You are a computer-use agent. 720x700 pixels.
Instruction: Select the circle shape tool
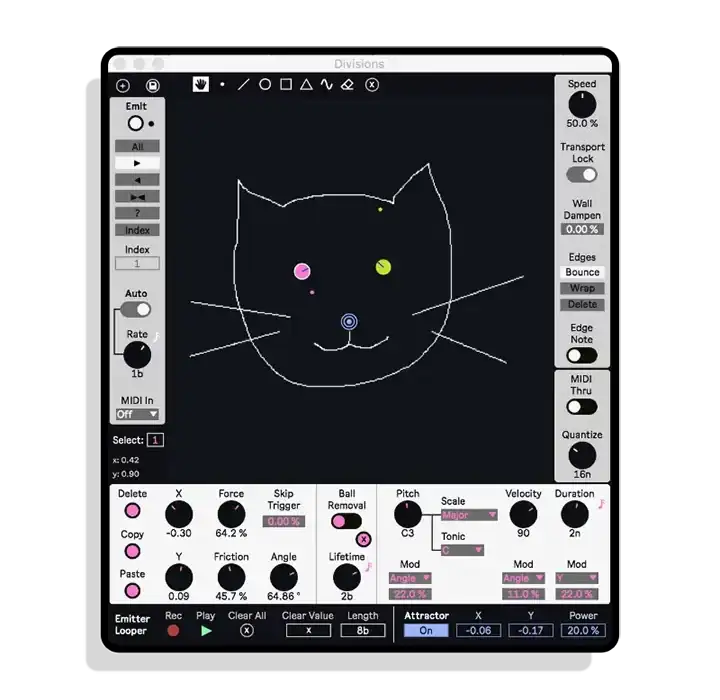(265, 85)
